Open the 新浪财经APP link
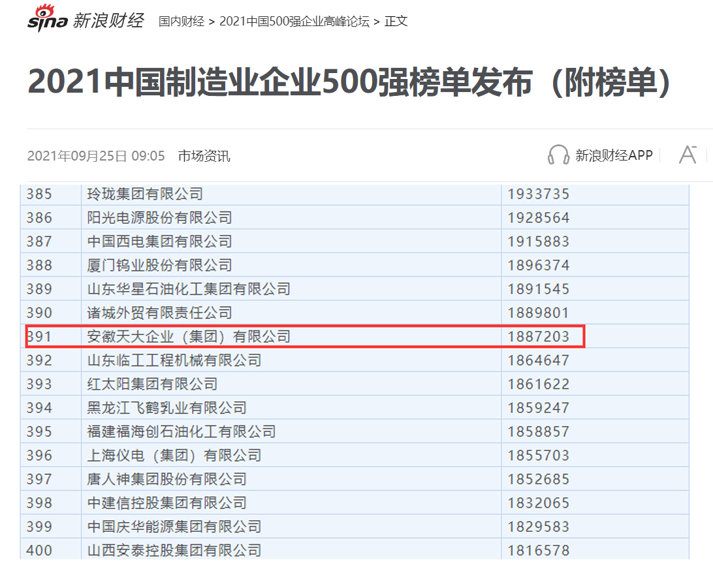The height and width of the screenshot is (588, 713). [613, 155]
